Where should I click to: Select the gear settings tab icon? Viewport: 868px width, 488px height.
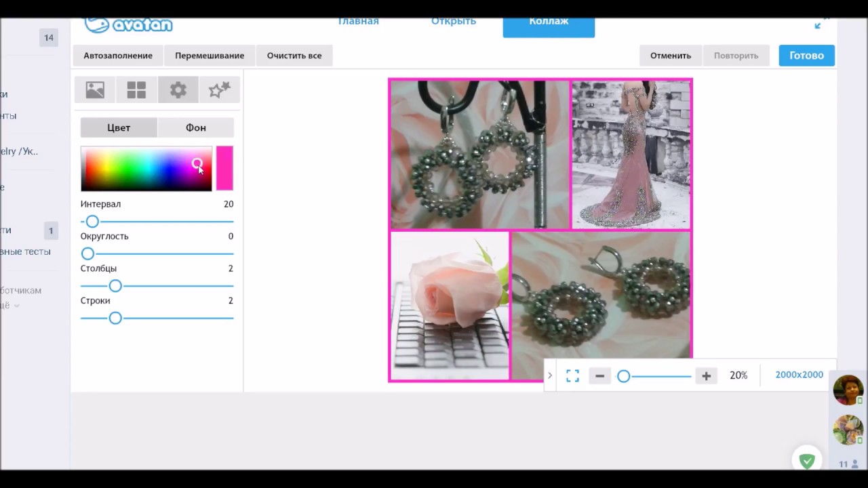[178, 89]
